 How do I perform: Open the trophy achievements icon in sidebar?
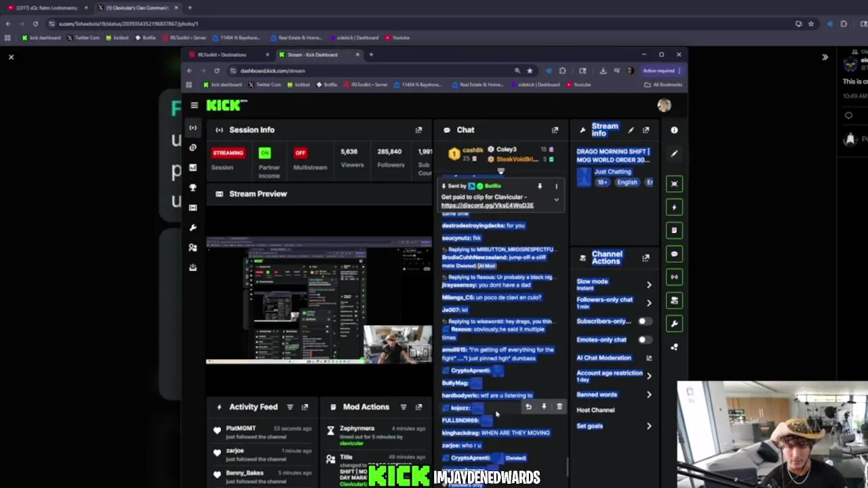[193, 188]
